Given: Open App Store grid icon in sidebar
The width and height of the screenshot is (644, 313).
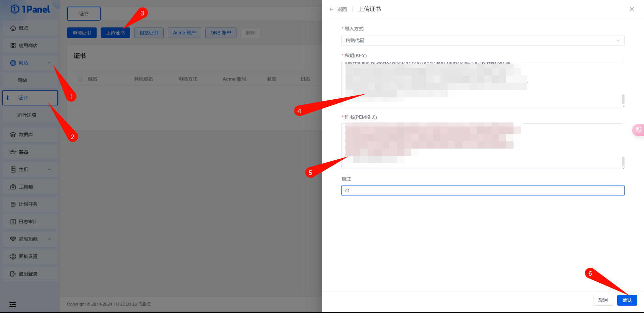Looking at the screenshot, I should coord(13,46).
